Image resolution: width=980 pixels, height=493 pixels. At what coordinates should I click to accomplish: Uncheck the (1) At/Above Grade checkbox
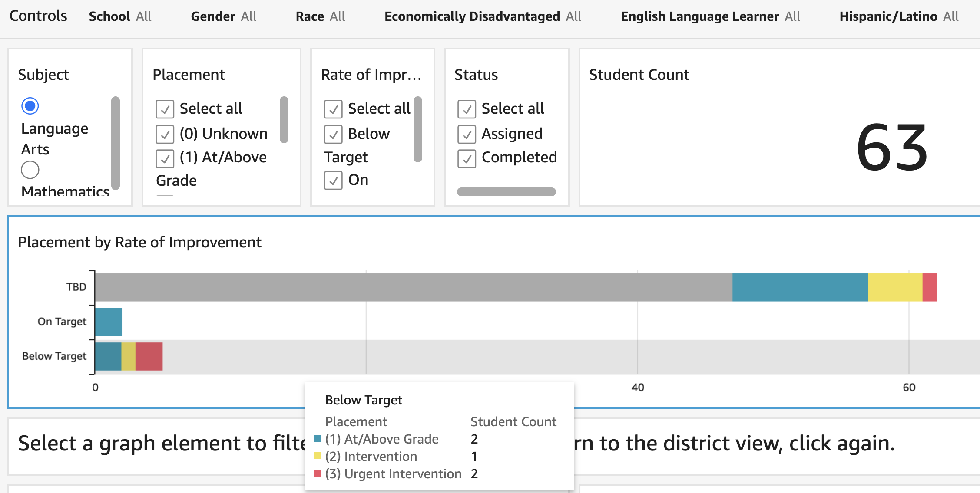coord(165,158)
